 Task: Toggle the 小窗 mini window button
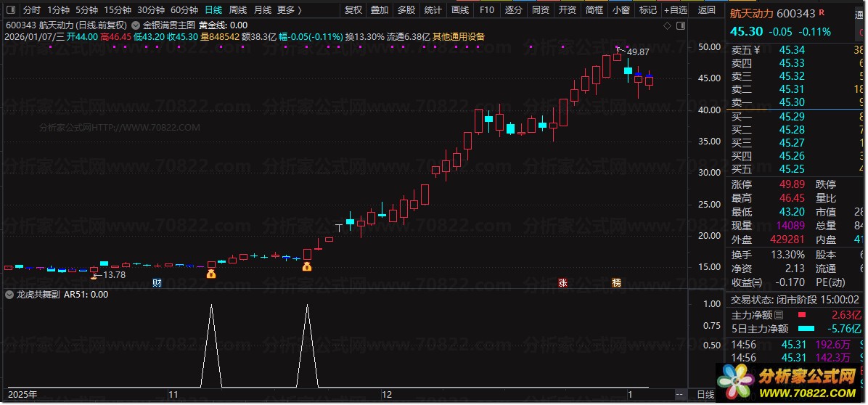click(621, 10)
